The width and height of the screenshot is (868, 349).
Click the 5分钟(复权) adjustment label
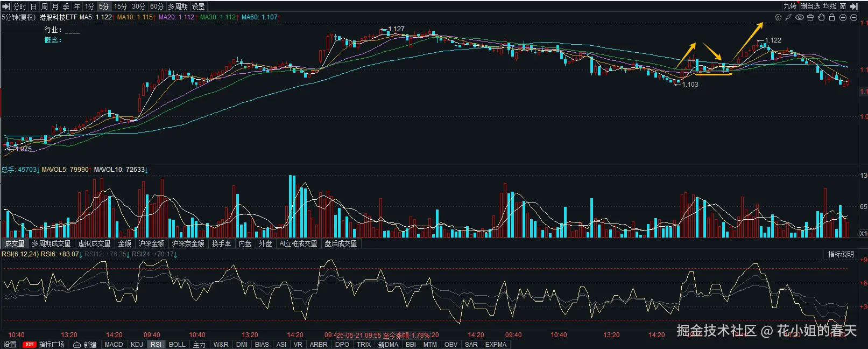[19, 17]
